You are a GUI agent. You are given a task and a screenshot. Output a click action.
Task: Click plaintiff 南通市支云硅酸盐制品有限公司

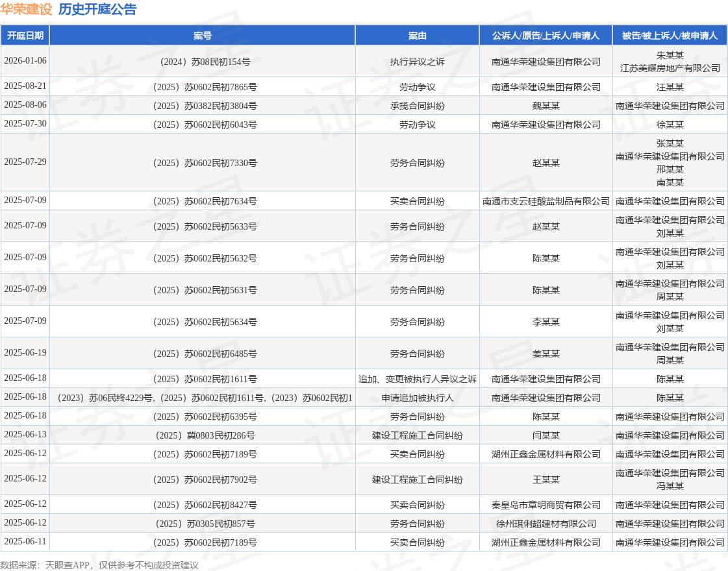[x=546, y=201]
